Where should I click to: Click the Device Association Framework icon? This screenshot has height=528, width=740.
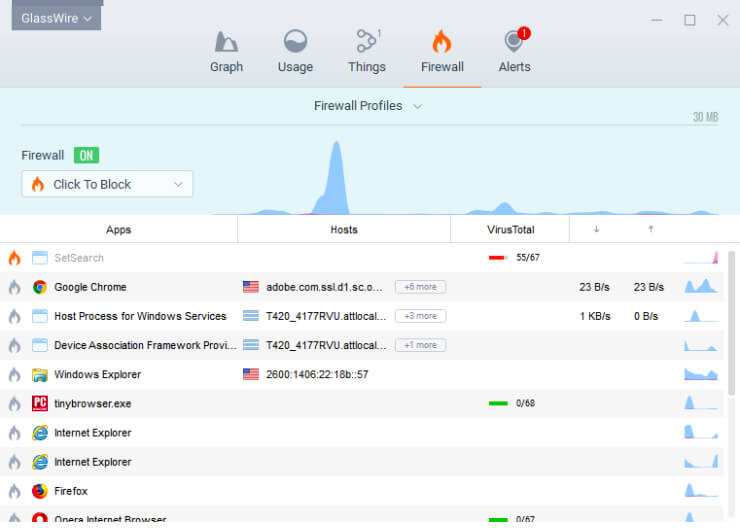coord(40,345)
